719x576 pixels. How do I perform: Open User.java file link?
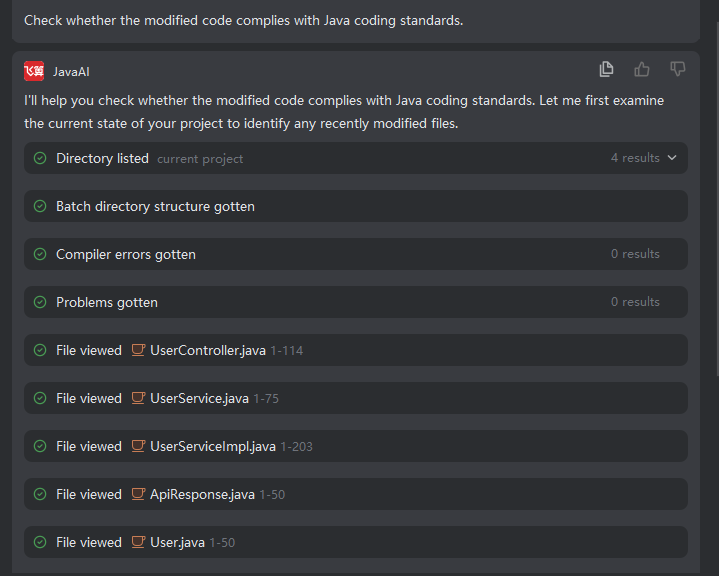click(177, 542)
